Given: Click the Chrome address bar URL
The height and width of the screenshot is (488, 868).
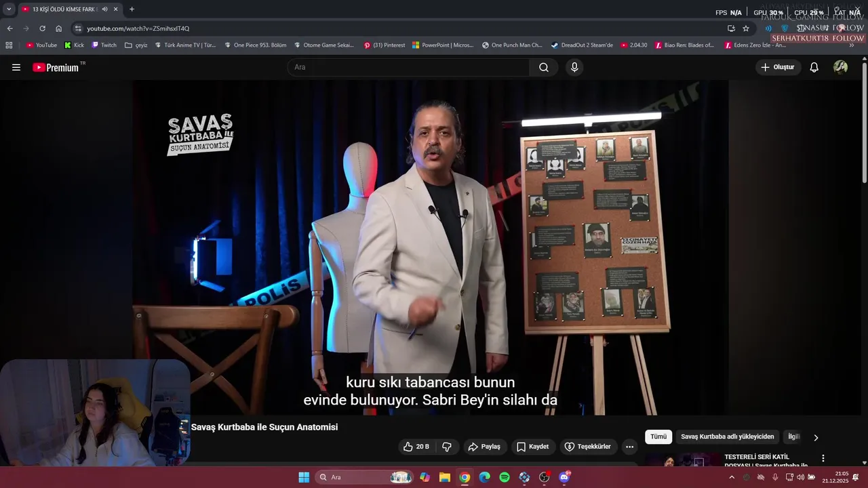Looking at the screenshot, I should (x=138, y=28).
